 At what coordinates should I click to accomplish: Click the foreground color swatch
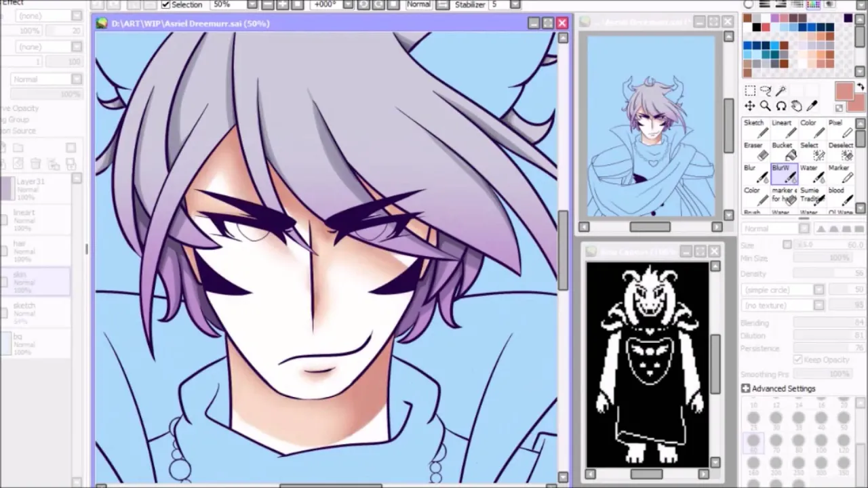pyautogui.click(x=844, y=91)
